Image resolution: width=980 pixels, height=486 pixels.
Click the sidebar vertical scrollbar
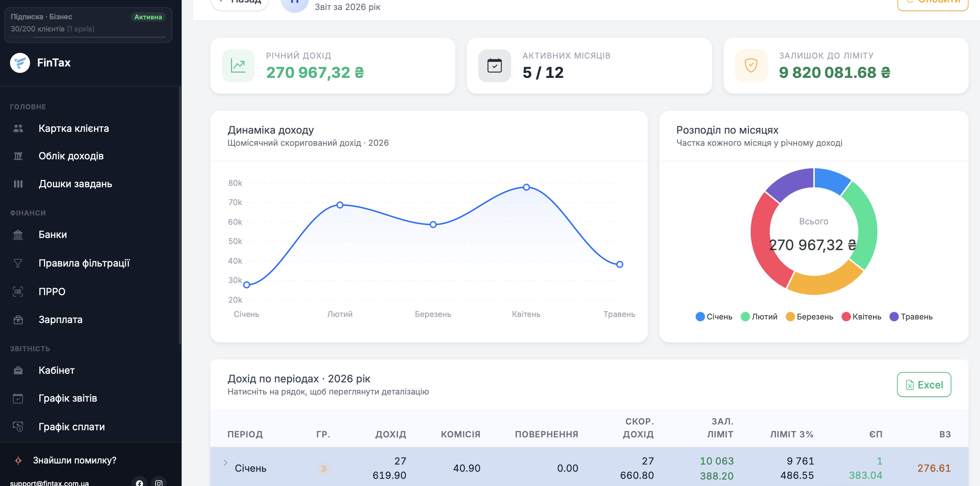pyautogui.click(x=180, y=215)
